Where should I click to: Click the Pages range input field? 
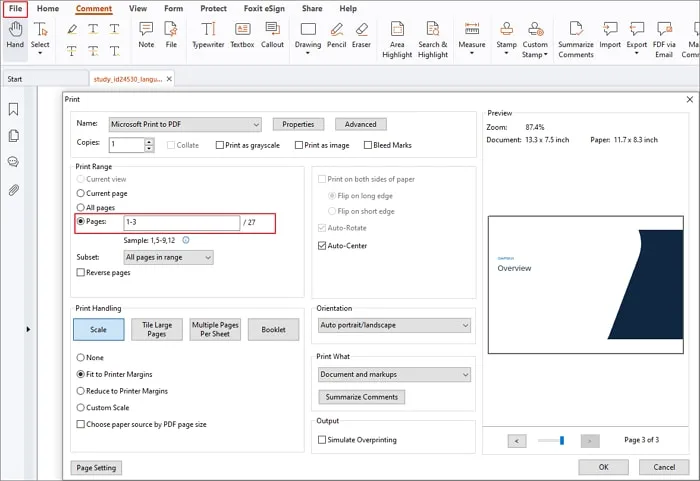[x=181, y=222]
